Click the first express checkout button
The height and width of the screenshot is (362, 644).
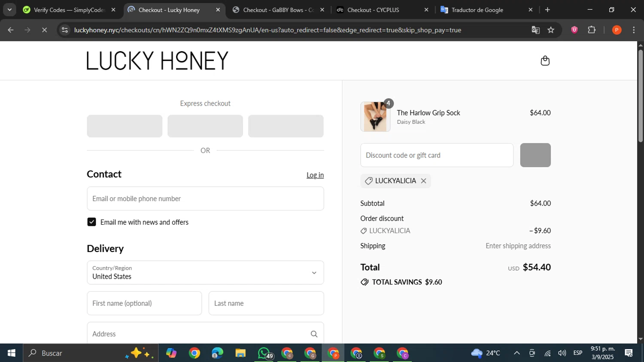(125, 126)
